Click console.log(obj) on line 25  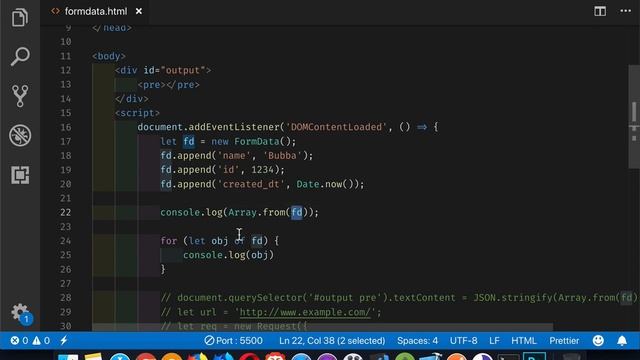(228, 255)
